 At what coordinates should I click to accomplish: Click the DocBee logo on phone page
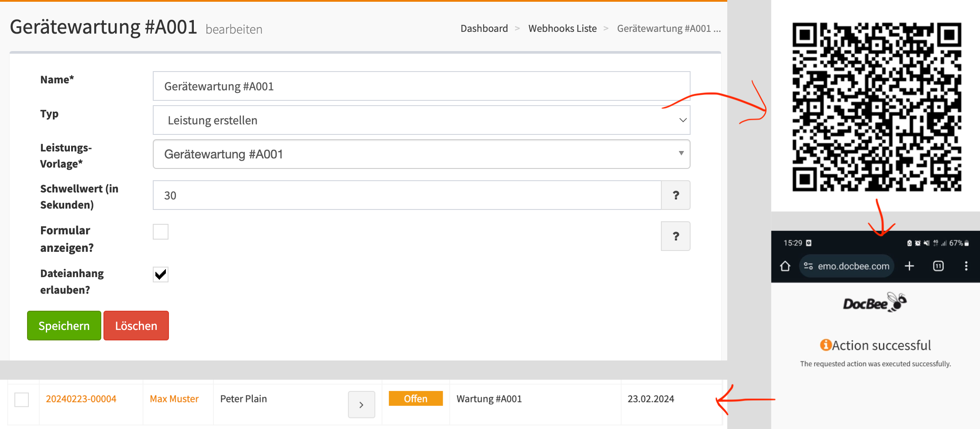pos(875,302)
